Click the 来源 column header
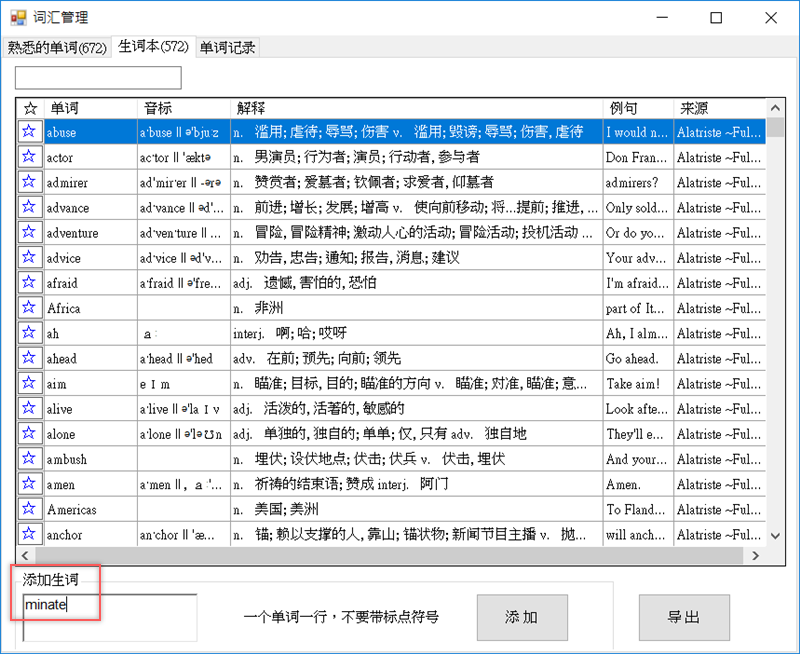 (718, 108)
